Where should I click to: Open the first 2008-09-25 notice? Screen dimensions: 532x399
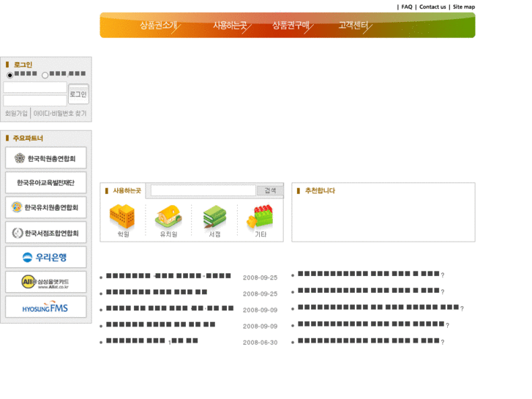[168, 276]
